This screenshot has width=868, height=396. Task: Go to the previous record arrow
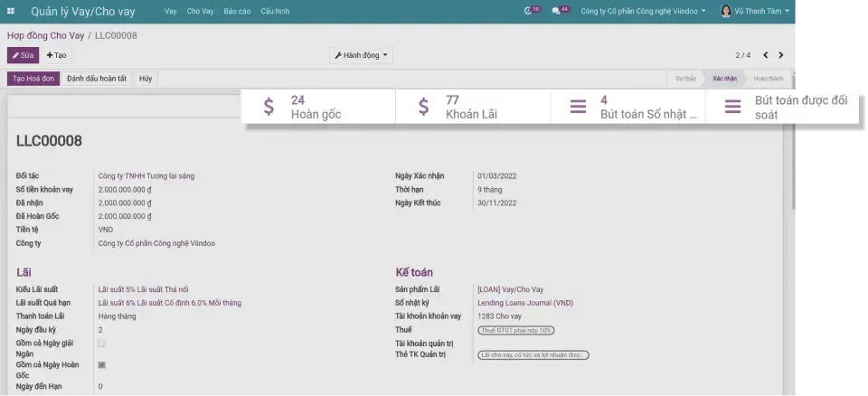point(765,55)
